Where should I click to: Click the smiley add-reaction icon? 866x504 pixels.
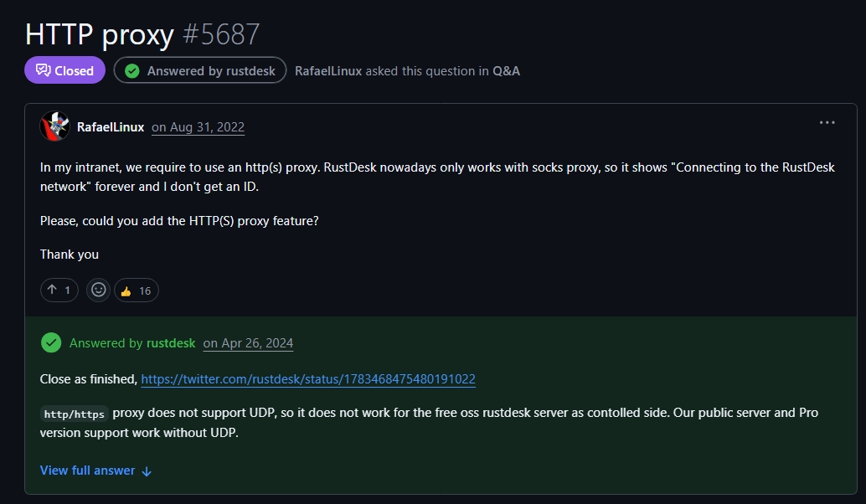click(99, 290)
